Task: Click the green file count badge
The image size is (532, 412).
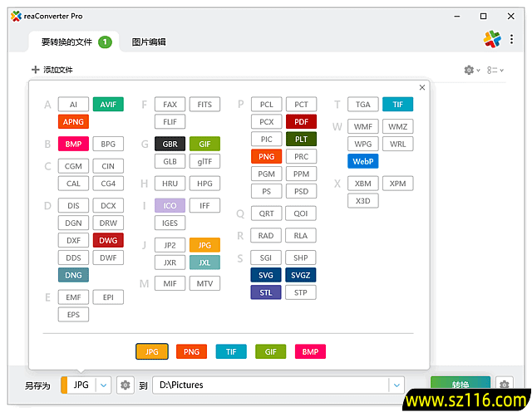Action: [105, 42]
